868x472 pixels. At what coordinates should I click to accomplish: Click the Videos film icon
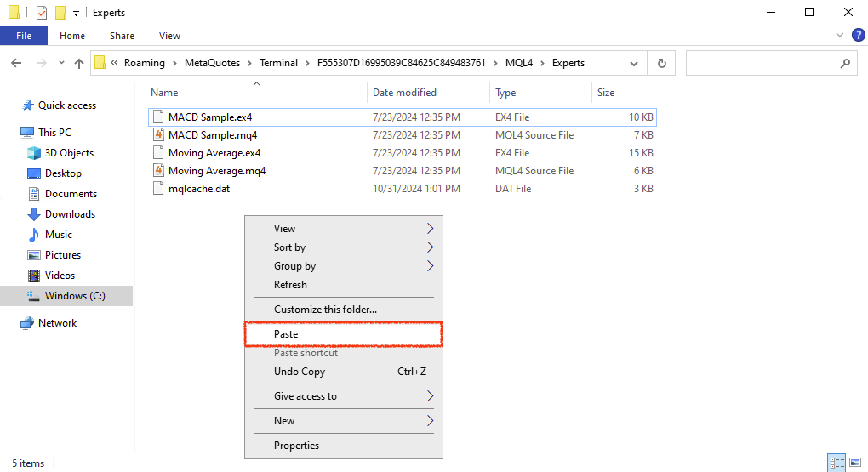pyautogui.click(x=34, y=276)
